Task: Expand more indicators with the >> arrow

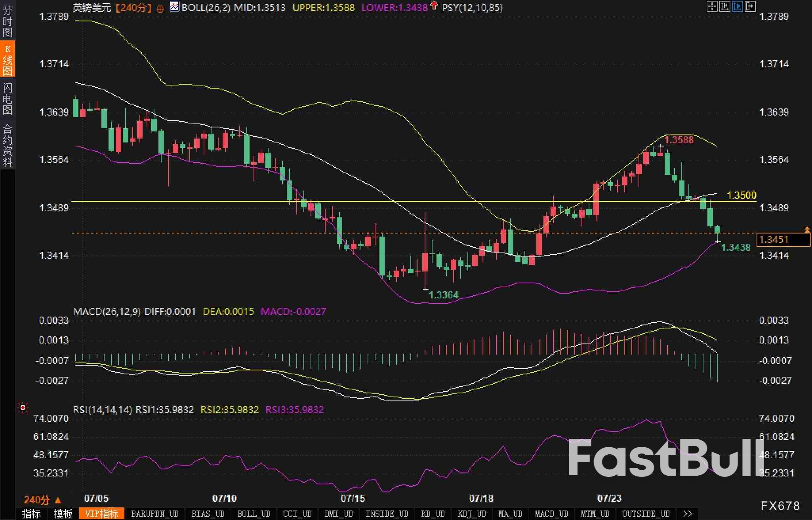Action: [x=688, y=514]
